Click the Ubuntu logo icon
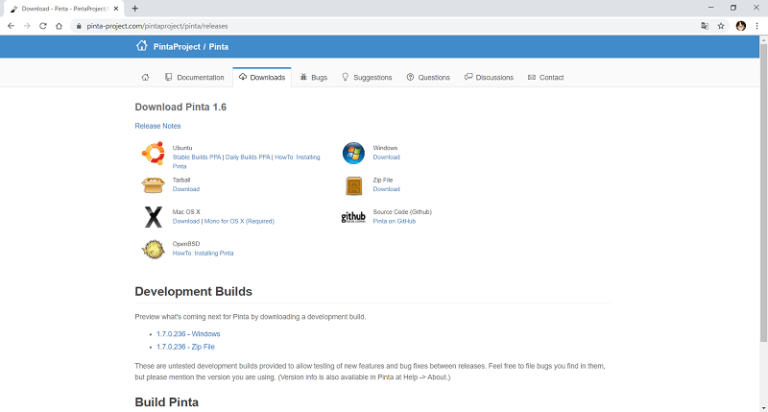Screen dimensions: 768x412 pyautogui.click(x=153, y=153)
